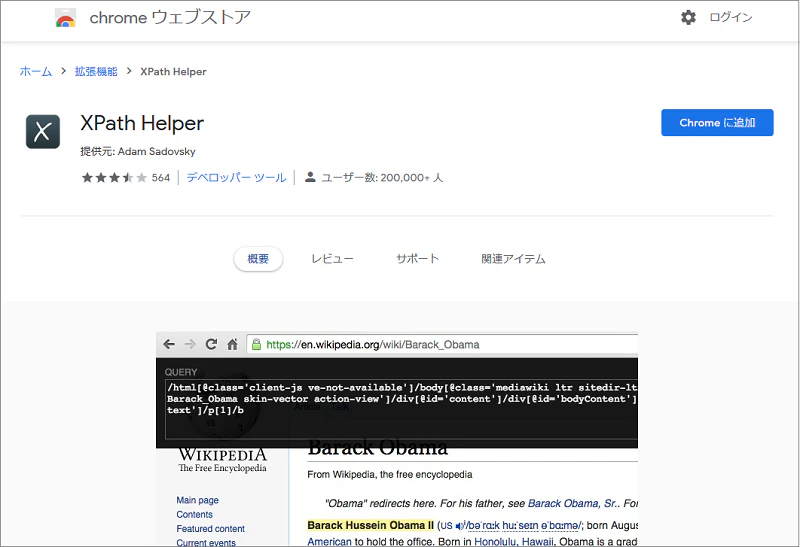Click the Barack Obama, Sr. link

[x=572, y=504]
